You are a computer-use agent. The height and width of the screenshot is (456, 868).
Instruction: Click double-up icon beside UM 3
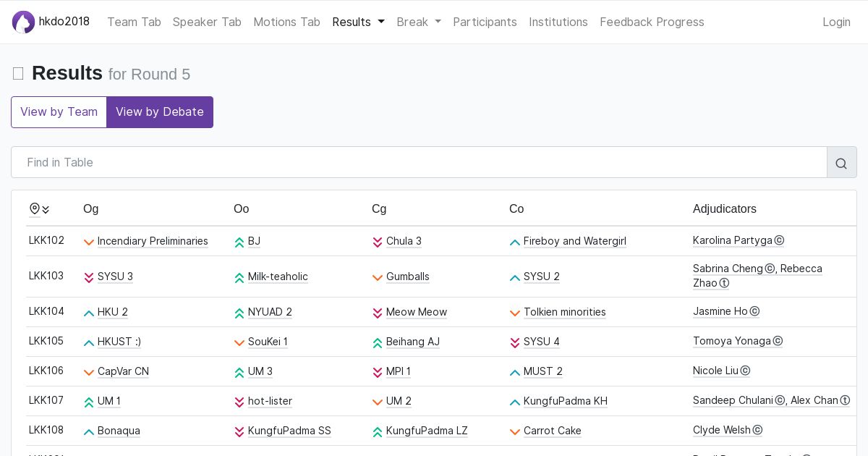point(239,372)
